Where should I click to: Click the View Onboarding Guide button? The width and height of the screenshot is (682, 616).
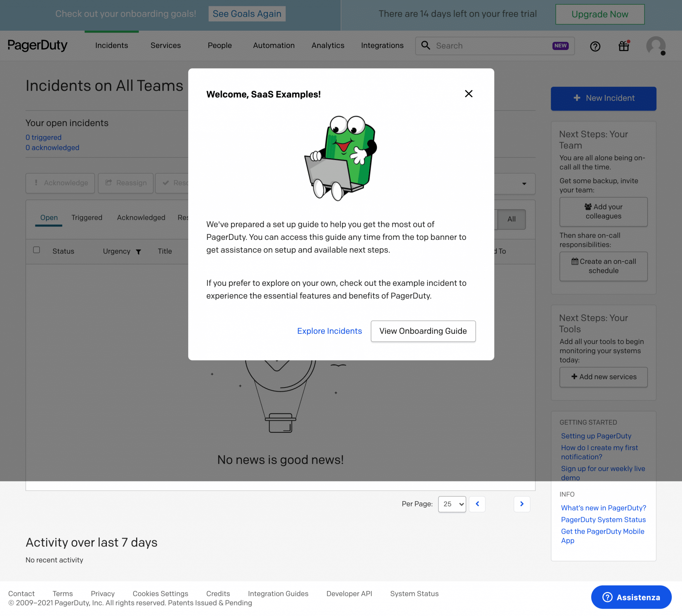pyautogui.click(x=423, y=331)
